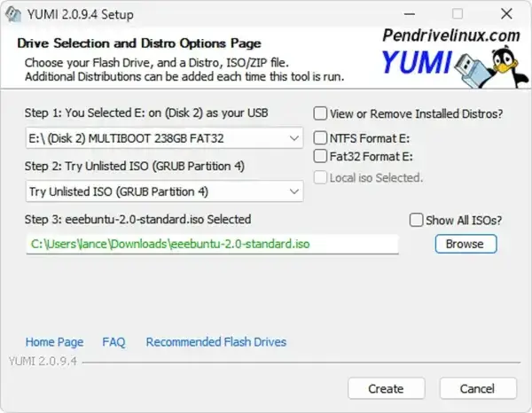Image resolution: width=532 pixels, height=413 pixels.
Task: Open Recommended Flash Drives link
Action: pyautogui.click(x=216, y=342)
